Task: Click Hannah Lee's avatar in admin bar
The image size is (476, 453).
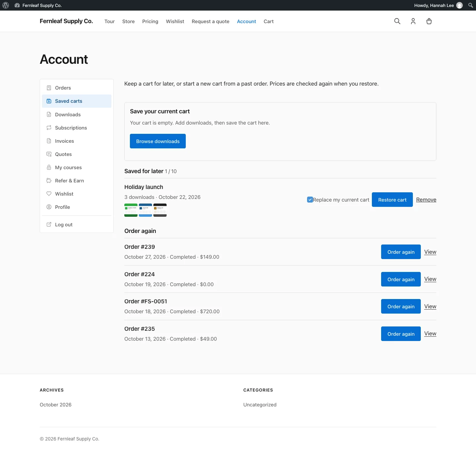Action: tap(459, 5)
